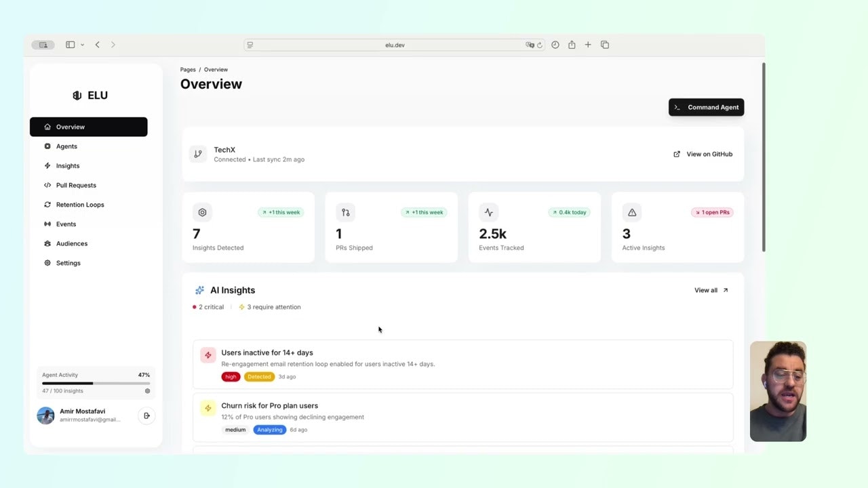Click the translate icon in address bar
The height and width of the screenshot is (488, 868).
point(530,45)
